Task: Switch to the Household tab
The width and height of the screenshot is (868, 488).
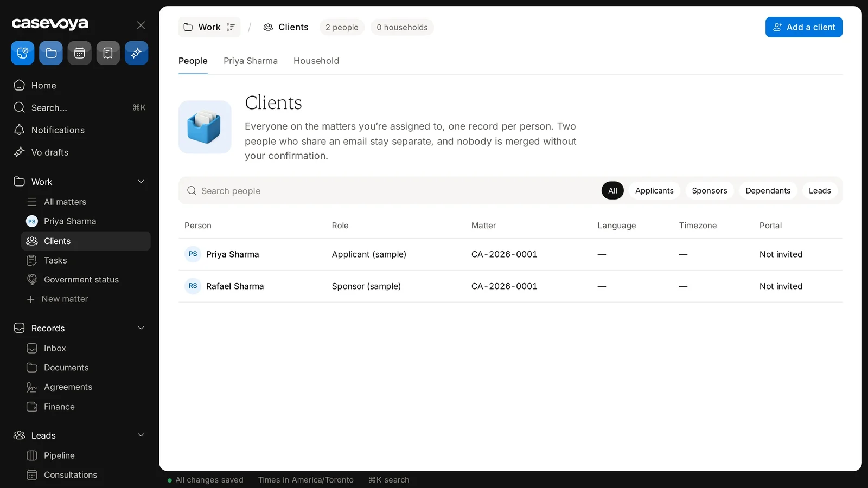Action: (316, 61)
